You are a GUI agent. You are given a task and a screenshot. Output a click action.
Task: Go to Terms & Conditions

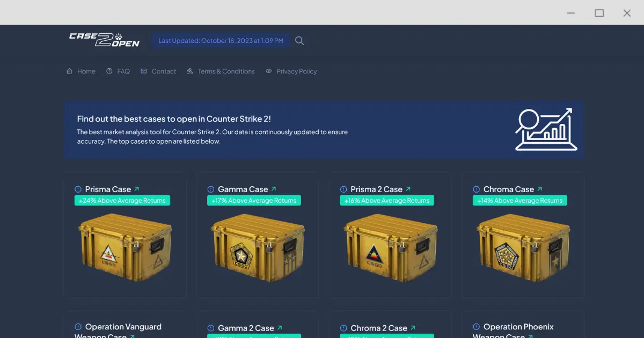(x=221, y=71)
